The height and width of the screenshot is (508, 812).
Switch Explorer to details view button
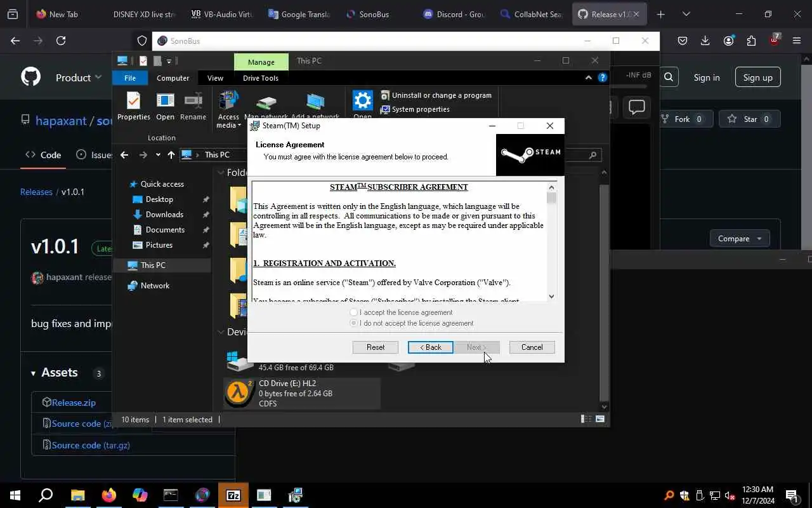point(586,419)
